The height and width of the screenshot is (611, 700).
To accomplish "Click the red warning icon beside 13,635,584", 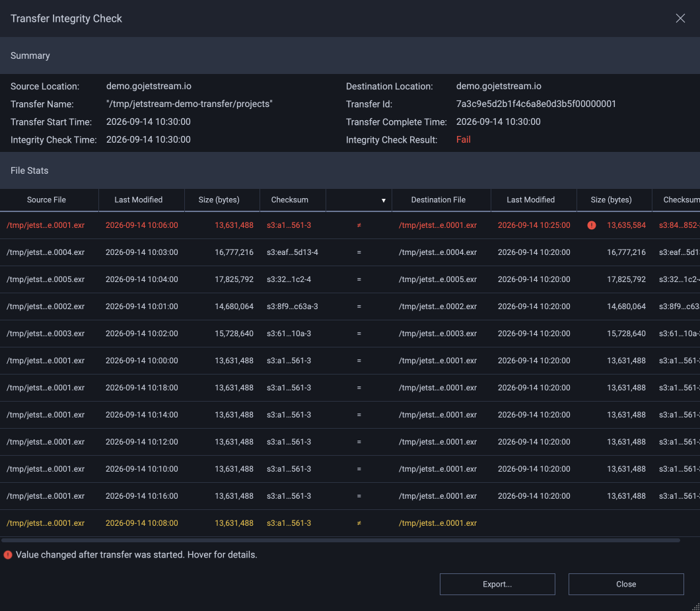I will click(x=592, y=225).
